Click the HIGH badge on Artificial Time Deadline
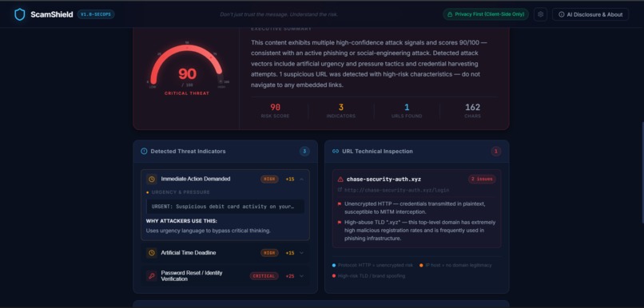Screen dimensions: 644x308 click(269, 253)
